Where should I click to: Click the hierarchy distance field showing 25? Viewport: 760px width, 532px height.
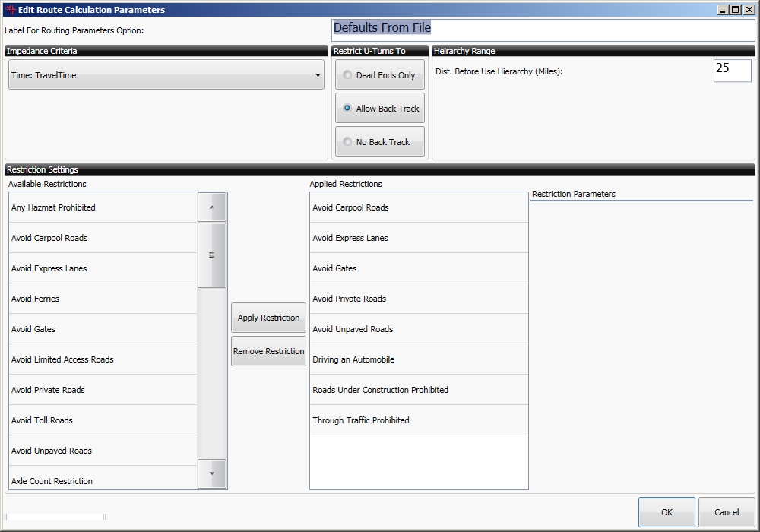tap(733, 71)
